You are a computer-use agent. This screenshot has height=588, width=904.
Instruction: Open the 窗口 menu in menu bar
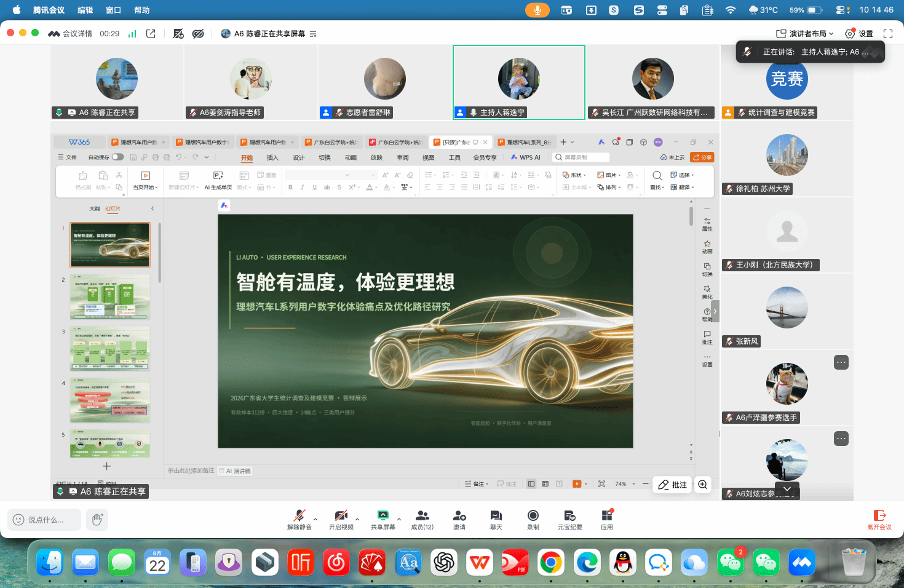point(113,10)
